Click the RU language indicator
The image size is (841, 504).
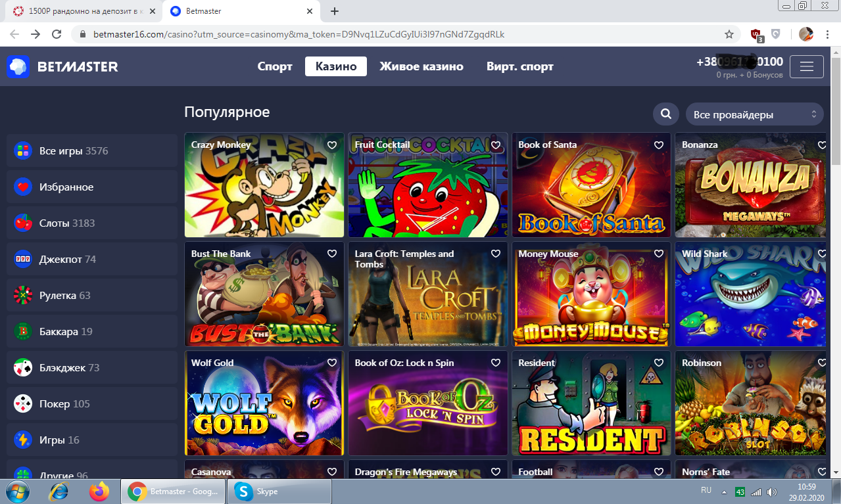pyautogui.click(x=706, y=490)
